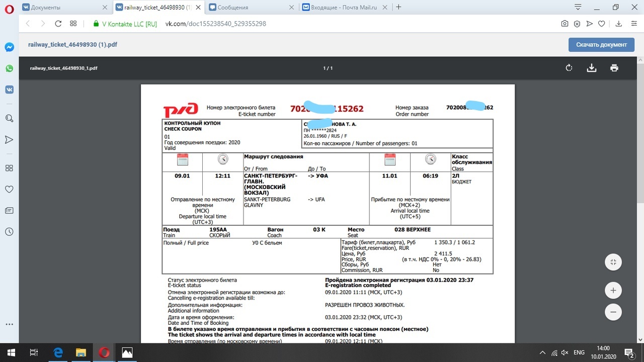Close the Сообщения tab
Viewport: 644px width, 362px height.
click(x=291, y=7)
